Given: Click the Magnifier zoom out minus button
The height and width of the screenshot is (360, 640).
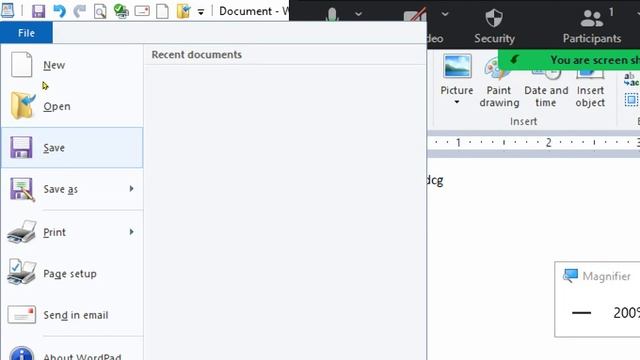Looking at the screenshot, I should [x=582, y=313].
